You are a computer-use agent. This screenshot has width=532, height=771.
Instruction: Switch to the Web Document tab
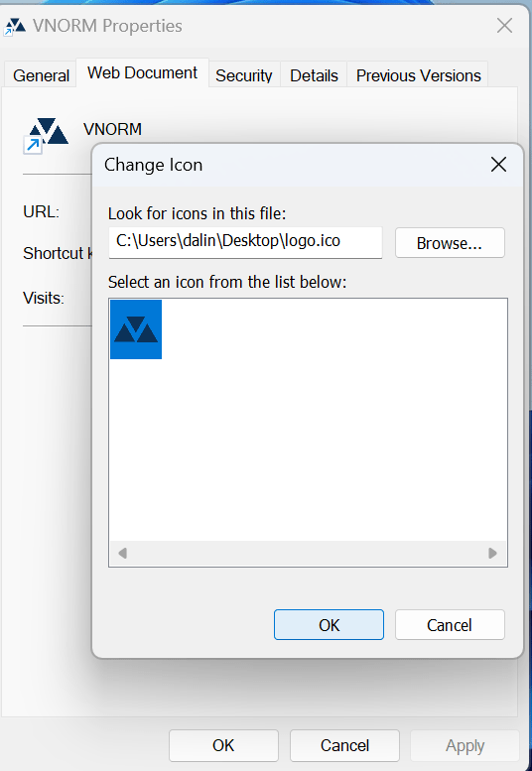[x=142, y=72]
